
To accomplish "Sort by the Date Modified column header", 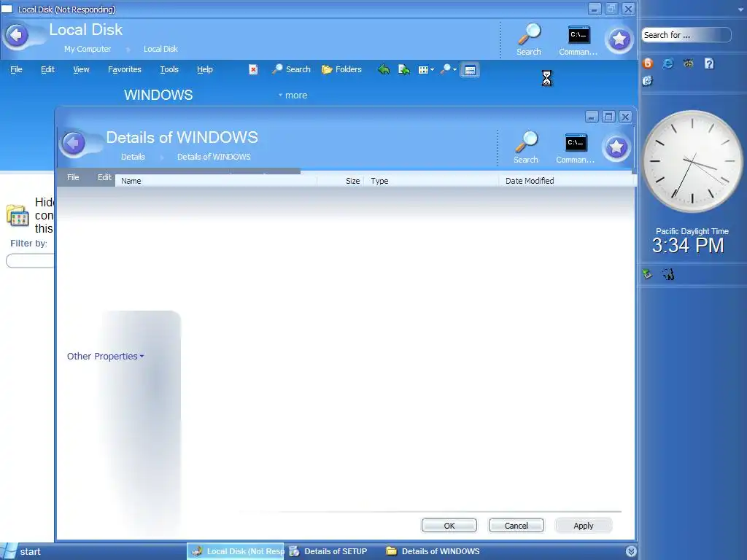I will pyautogui.click(x=565, y=181).
